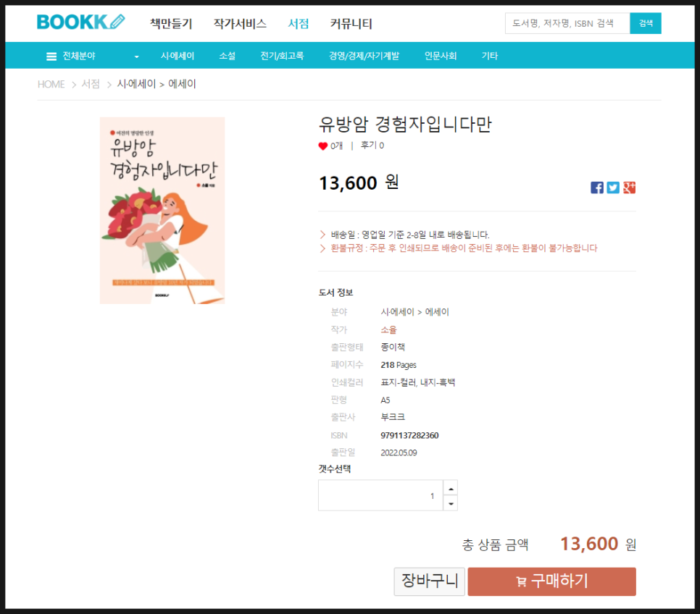Screen dimensions: 700x614
Task: Share the book on Google Plus
Action: [x=629, y=188]
